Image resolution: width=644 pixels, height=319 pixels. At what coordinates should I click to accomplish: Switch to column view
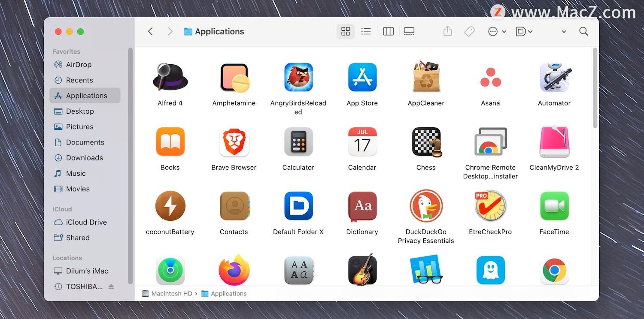(388, 31)
